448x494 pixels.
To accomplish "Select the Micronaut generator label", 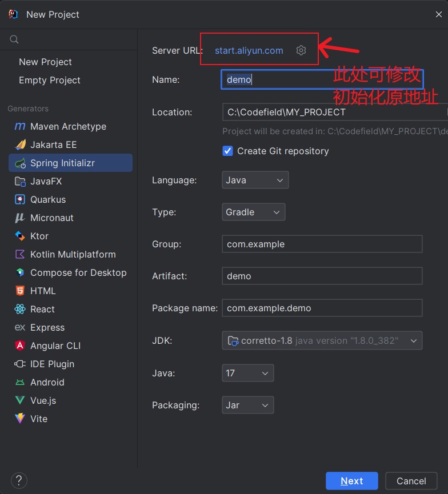I will pyautogui.click(x=51, y=218).
